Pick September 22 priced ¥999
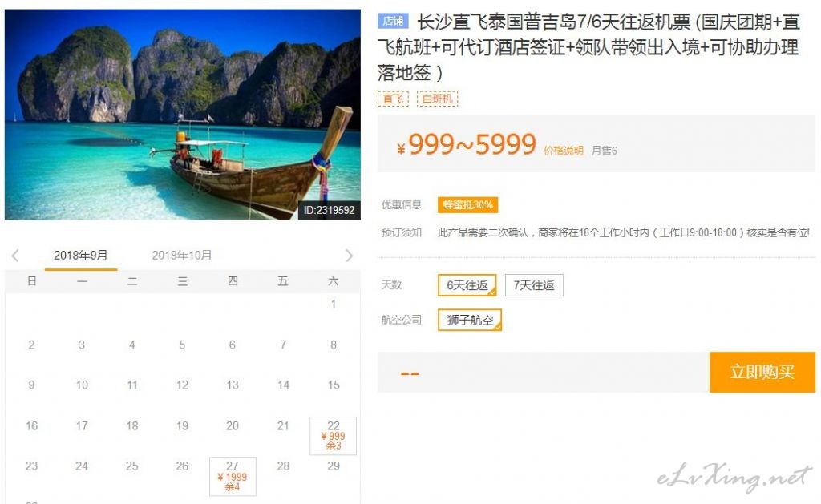Viewport: 821px width, 504px height. (333, 435)
